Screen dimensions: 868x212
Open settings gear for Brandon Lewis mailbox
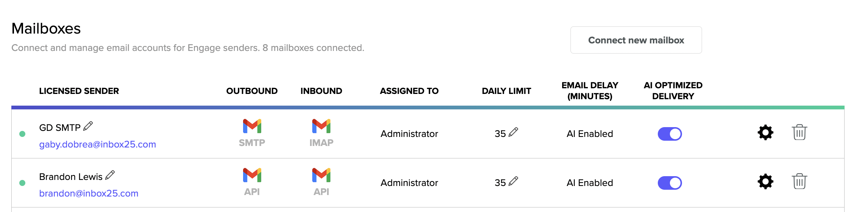pyautogui.click(x=766, y=181)
